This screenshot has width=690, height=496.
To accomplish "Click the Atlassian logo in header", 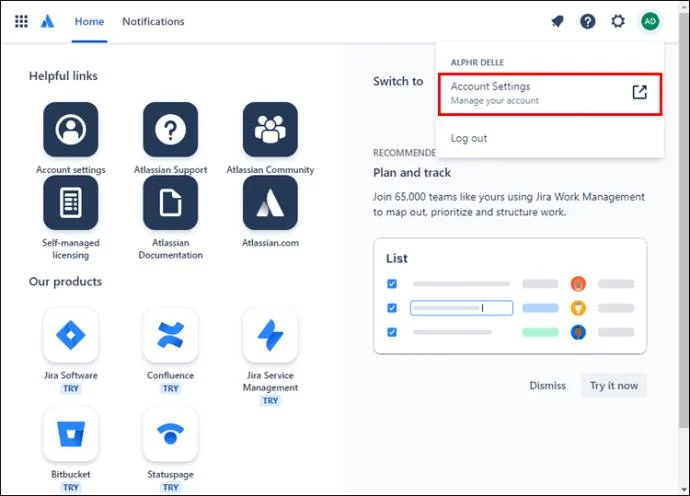I will (x=48, y=21).
